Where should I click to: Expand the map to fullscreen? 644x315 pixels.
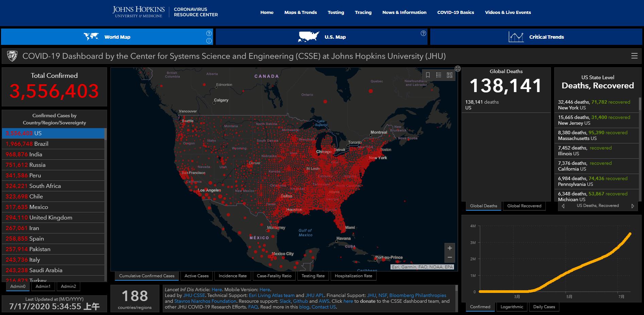[x=458, y=69]
